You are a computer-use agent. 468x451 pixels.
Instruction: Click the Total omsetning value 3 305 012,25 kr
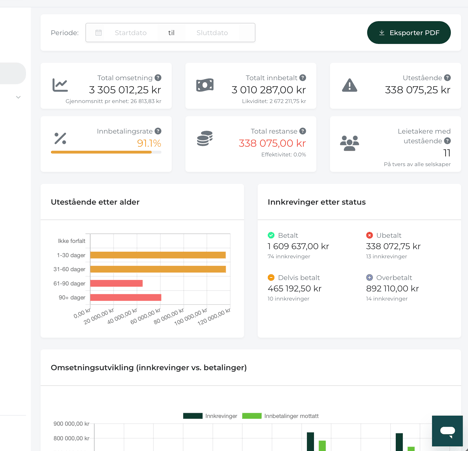point(125,90)
